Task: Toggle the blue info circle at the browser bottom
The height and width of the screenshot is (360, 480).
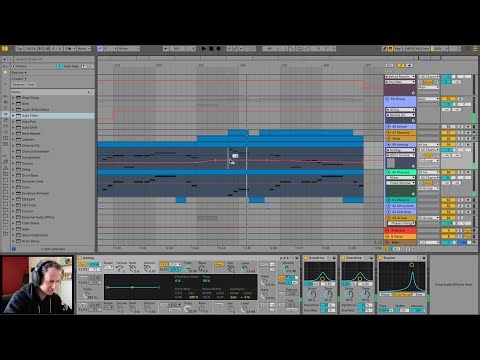Action: click(x=14, y=249)
